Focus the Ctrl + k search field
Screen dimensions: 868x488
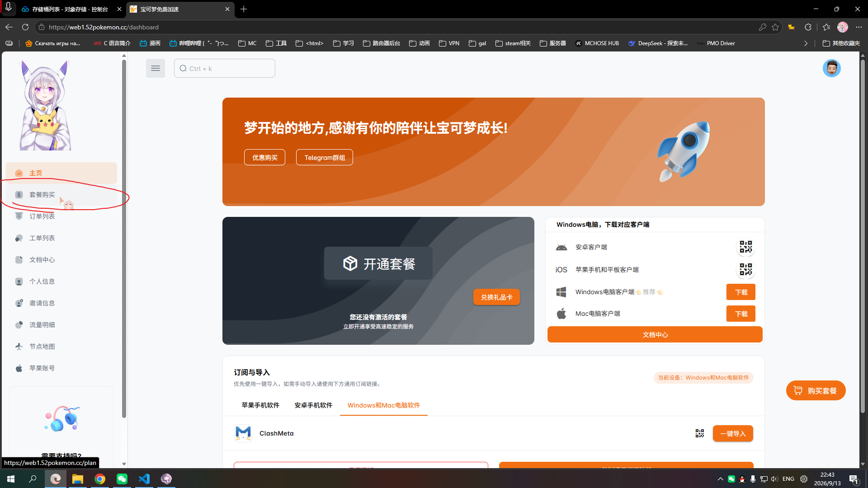click(225, 68)
